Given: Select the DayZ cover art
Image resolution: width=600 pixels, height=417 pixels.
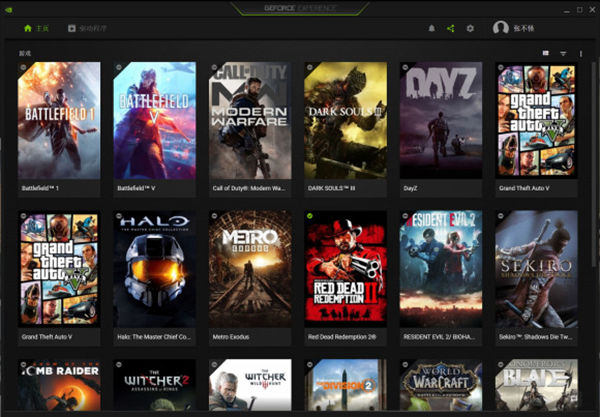Looking at the screenshot, I should 441,121.
